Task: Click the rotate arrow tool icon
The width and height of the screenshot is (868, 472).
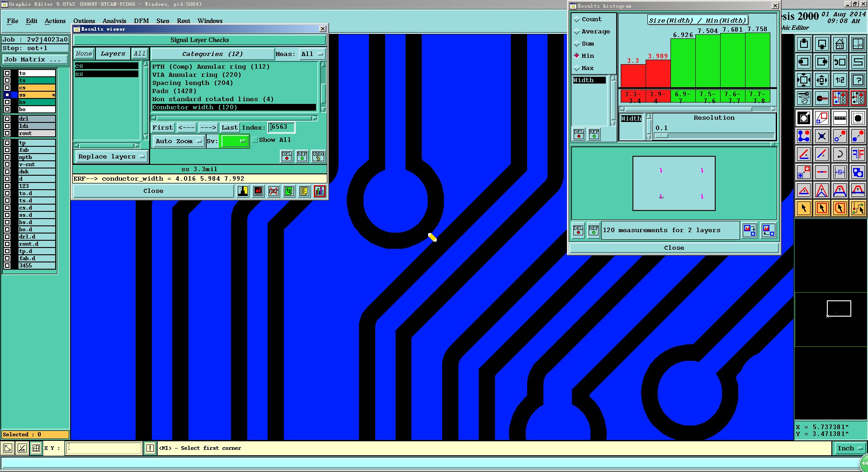Action: click(x=840, y=154)
